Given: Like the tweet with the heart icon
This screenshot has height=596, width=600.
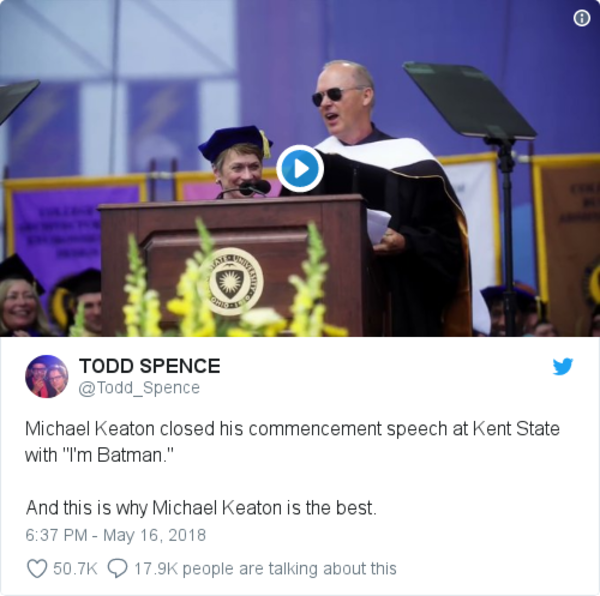Looking at the screenshot, I should (37, 568).
